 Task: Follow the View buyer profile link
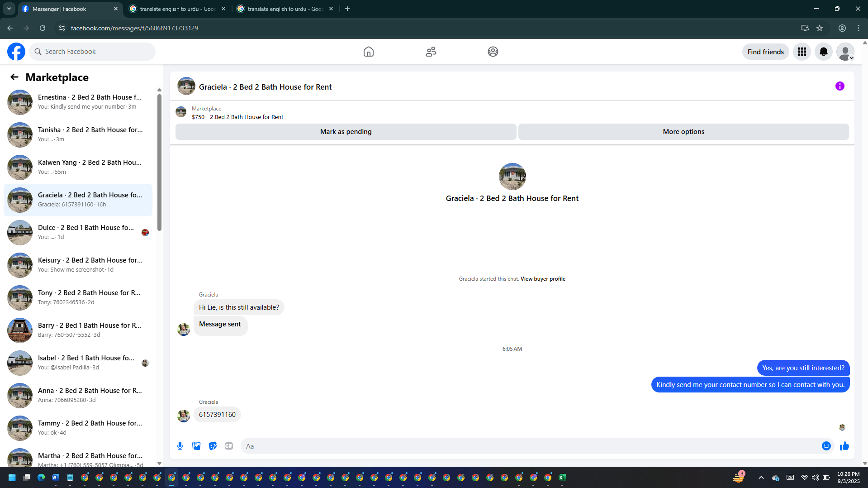(543, 279)
